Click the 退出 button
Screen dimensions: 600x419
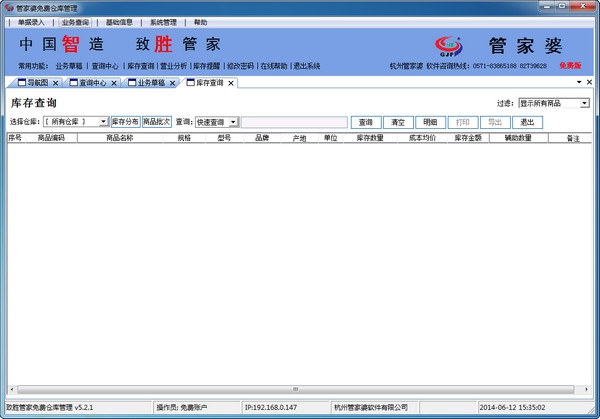pyautogui.click(x=527, y=122)
